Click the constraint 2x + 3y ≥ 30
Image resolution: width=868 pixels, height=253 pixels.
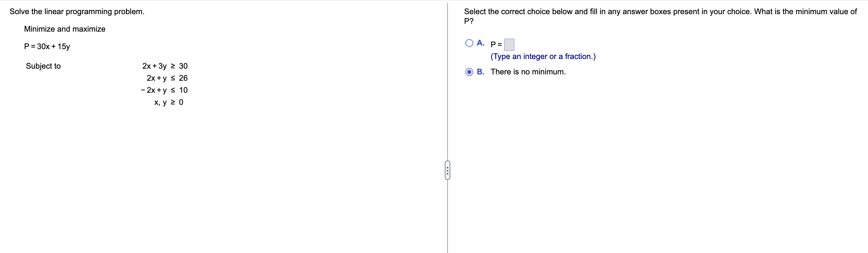click(165, 66)
